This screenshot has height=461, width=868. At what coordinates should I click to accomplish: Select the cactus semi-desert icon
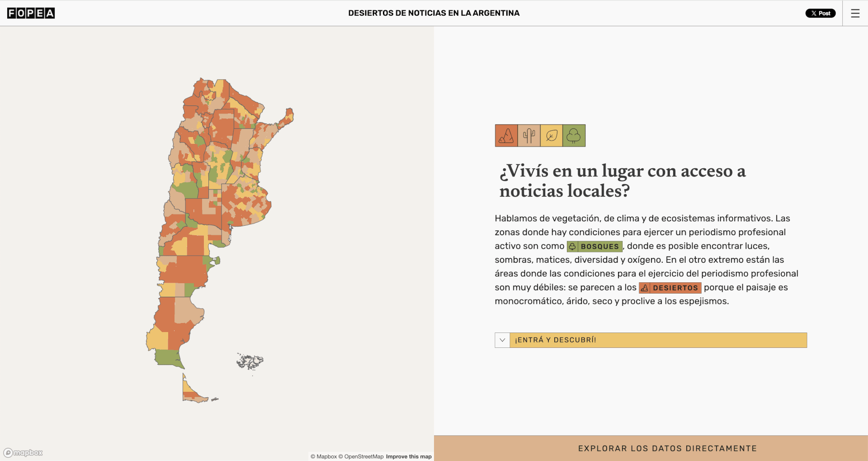529,136
